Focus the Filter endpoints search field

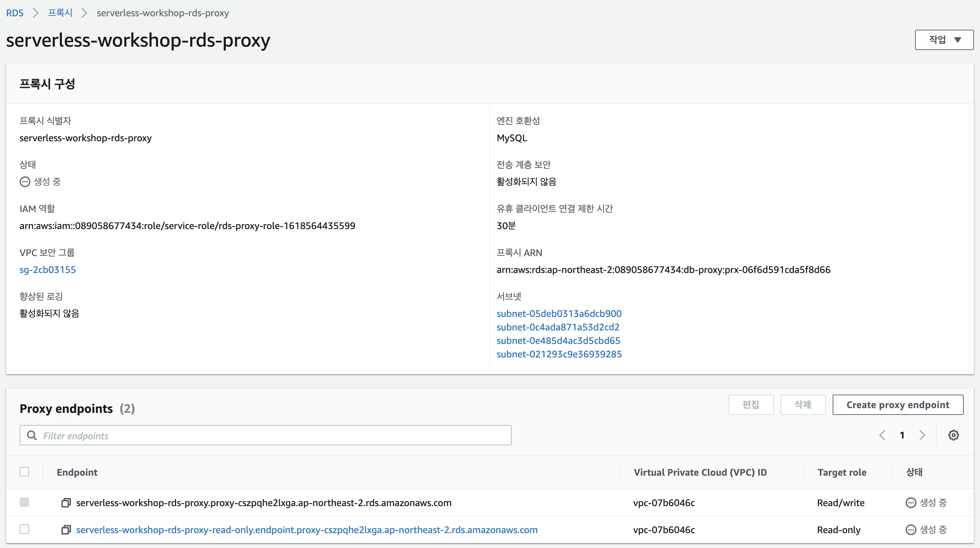[x=266, y=435]
